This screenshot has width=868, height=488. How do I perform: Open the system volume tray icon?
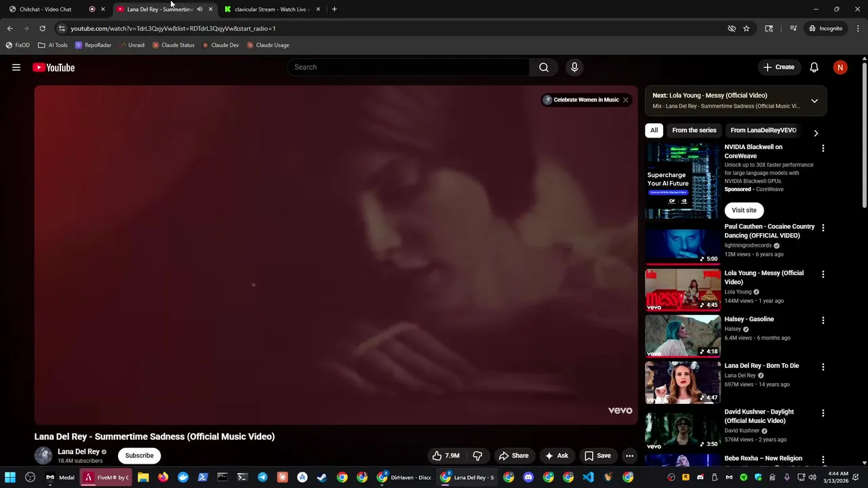(x=812, y=477)
